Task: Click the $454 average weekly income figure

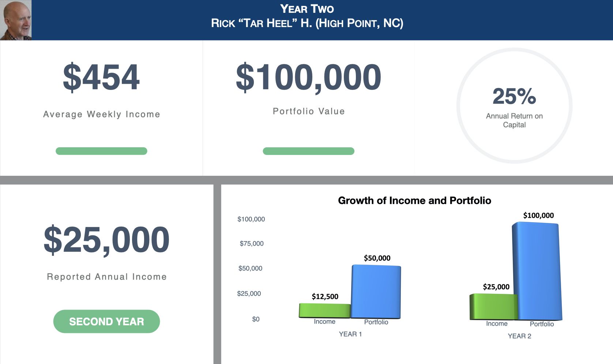Action: point(101,77)
